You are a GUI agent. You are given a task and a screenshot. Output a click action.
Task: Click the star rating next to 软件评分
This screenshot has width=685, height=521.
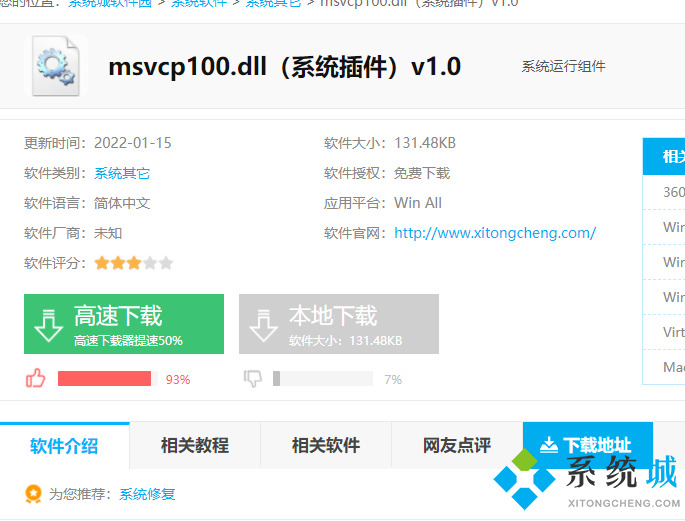133,263
